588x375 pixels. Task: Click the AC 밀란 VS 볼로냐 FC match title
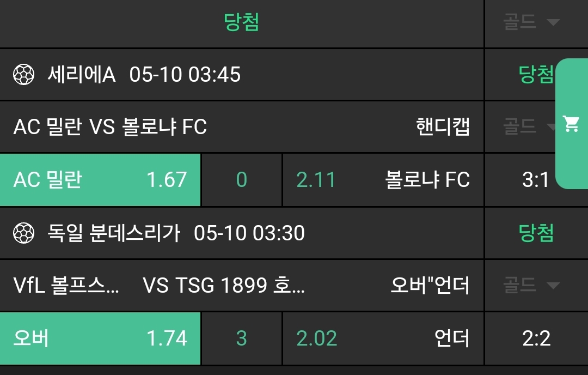(x=111, y=127)
